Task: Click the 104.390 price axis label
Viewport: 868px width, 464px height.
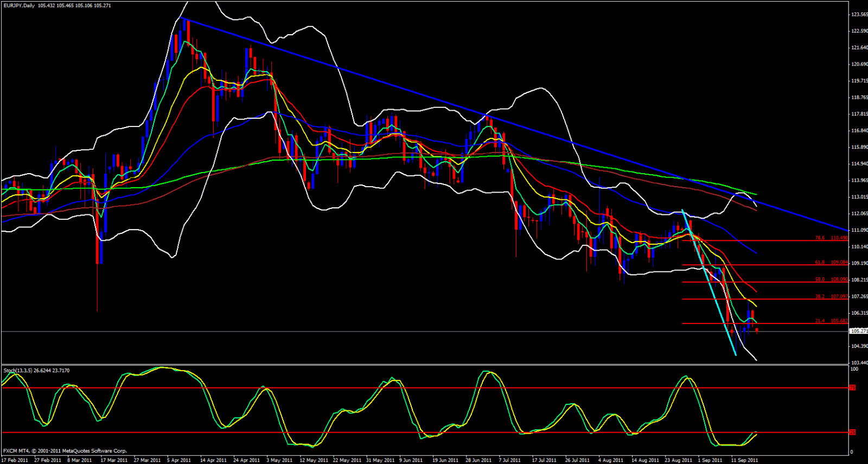Action: pyautogui.click(x=859, y=346)
